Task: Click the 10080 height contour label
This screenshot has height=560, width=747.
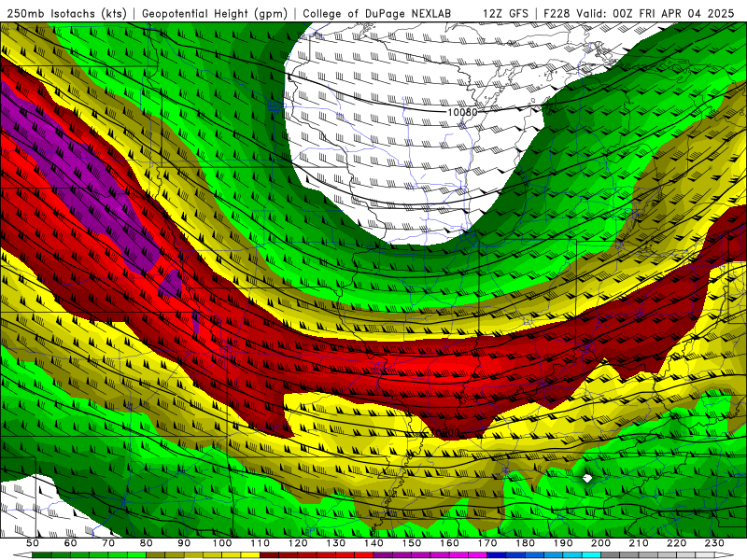Action: pos(462,112)
